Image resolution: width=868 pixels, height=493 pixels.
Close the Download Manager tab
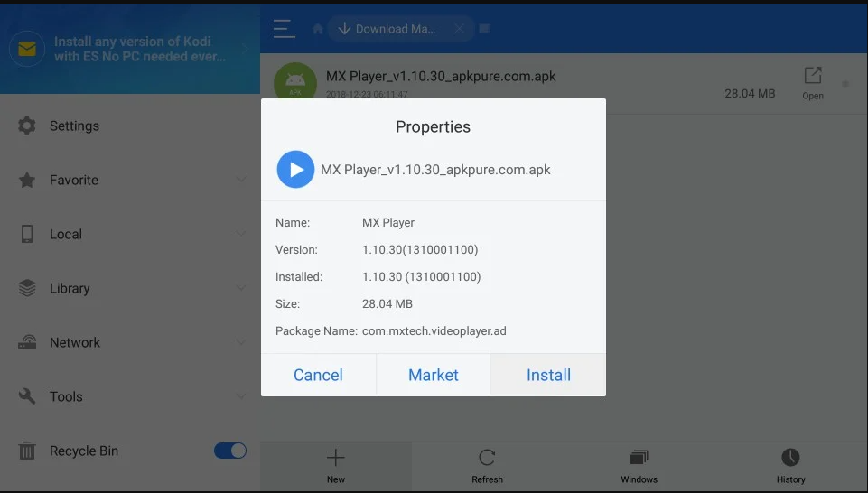pos(459,29)
